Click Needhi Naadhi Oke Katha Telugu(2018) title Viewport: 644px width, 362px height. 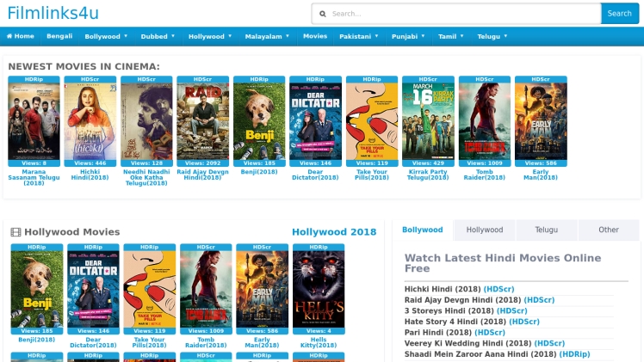[x=146, y=177]
